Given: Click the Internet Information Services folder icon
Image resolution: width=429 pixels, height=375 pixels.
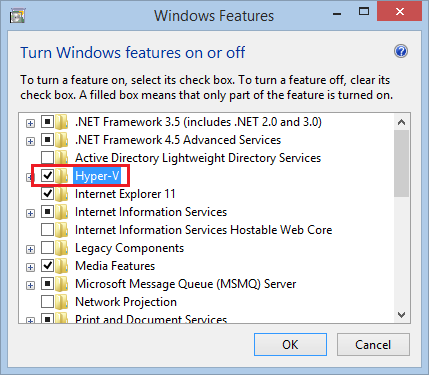Looking at the screenshot, I should [62, 212].
